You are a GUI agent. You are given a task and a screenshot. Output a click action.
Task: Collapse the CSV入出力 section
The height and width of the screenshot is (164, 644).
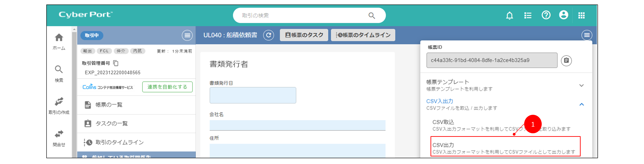click(581, 105)
